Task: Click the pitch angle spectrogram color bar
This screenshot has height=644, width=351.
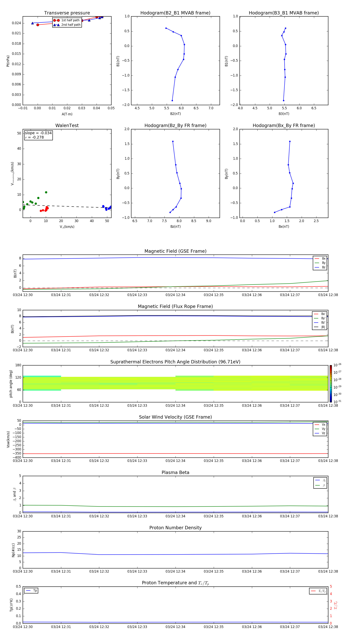Action: pos(331,384)
